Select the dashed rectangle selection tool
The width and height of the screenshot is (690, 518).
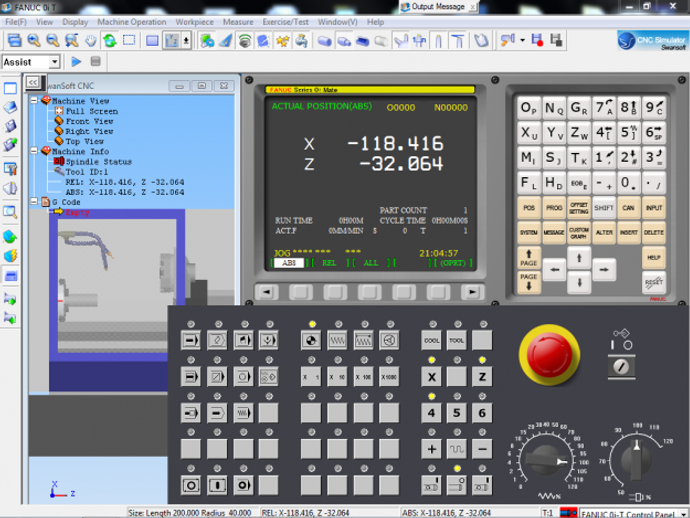click(129, 40)
